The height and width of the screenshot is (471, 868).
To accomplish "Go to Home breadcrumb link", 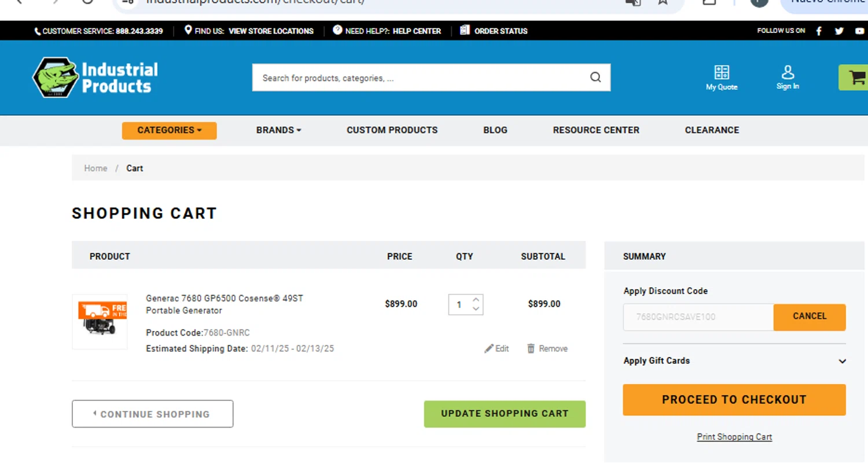I will coord(95,168).
